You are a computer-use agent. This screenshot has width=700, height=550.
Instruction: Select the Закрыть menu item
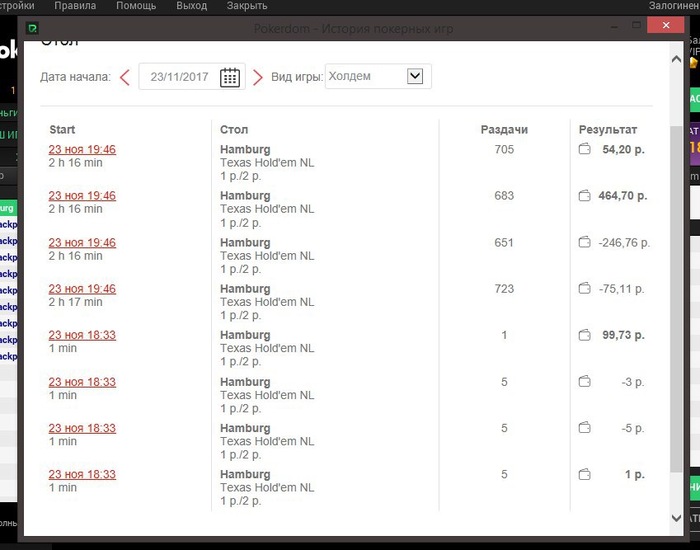pyautogui.click(x=247, y=6)
